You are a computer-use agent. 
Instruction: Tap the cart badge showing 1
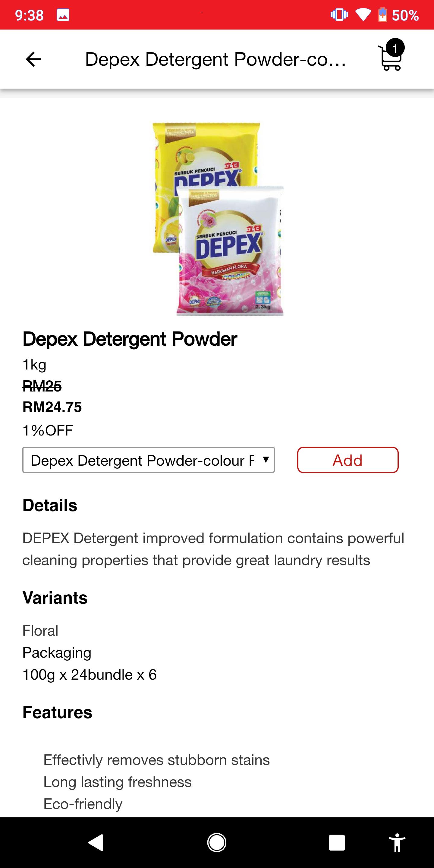(395, 48)
